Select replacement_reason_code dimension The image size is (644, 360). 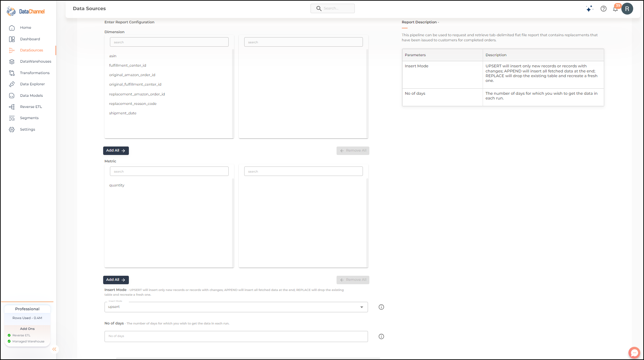tap(133, 104)
